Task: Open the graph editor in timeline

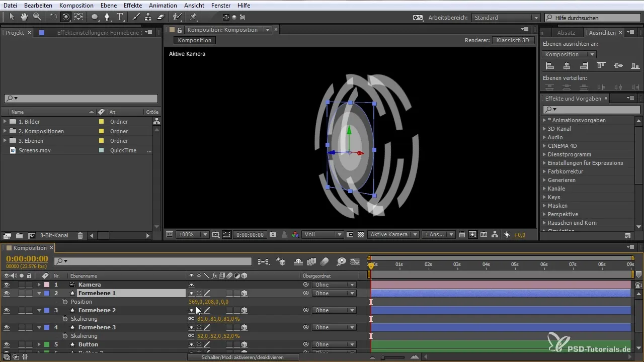Action: click(355, 261)
